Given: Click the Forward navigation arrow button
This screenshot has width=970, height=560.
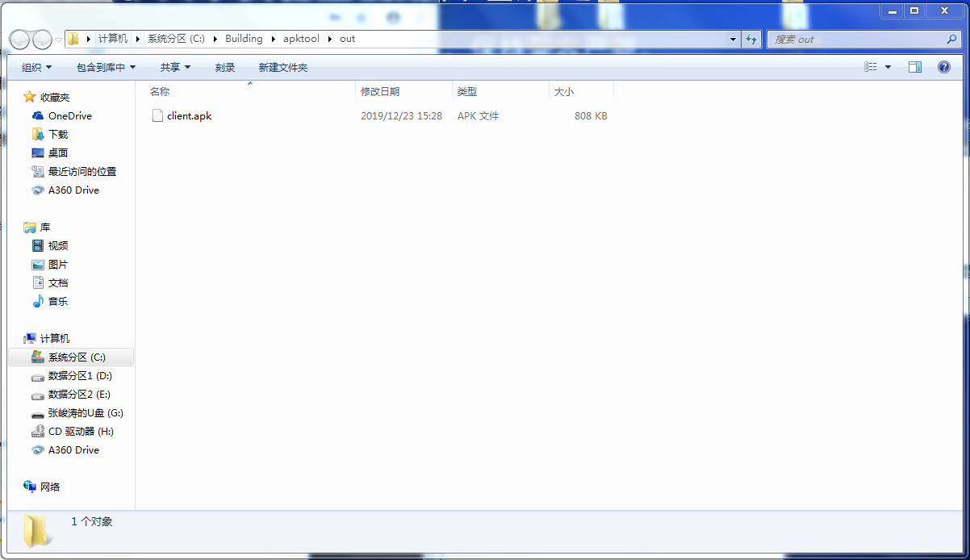Looking at the screenshot, I should (x=41, y=39).
